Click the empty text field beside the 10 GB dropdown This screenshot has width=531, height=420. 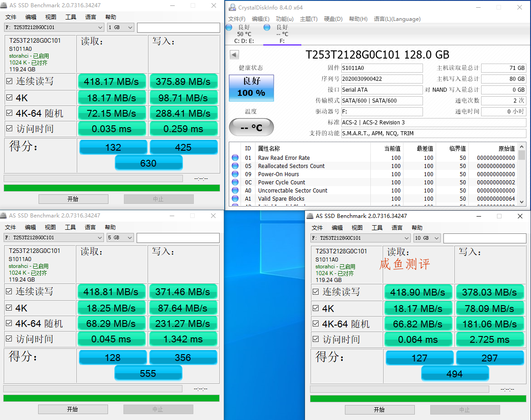click(485, 238)
